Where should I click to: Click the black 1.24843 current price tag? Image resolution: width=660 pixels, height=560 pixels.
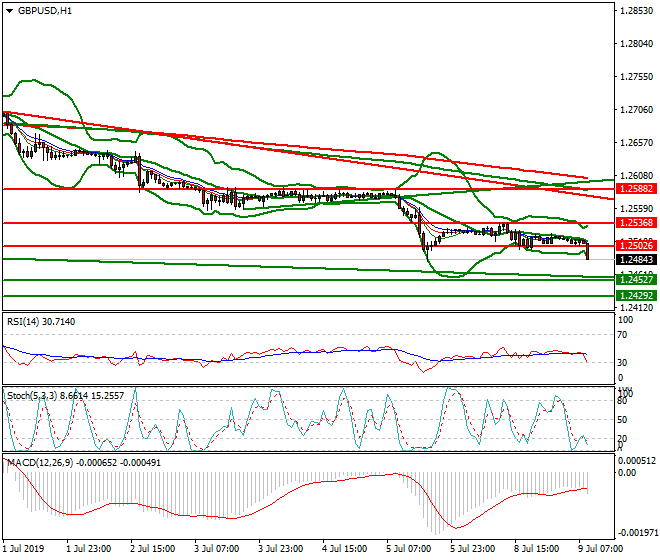[x=636, y=260]
